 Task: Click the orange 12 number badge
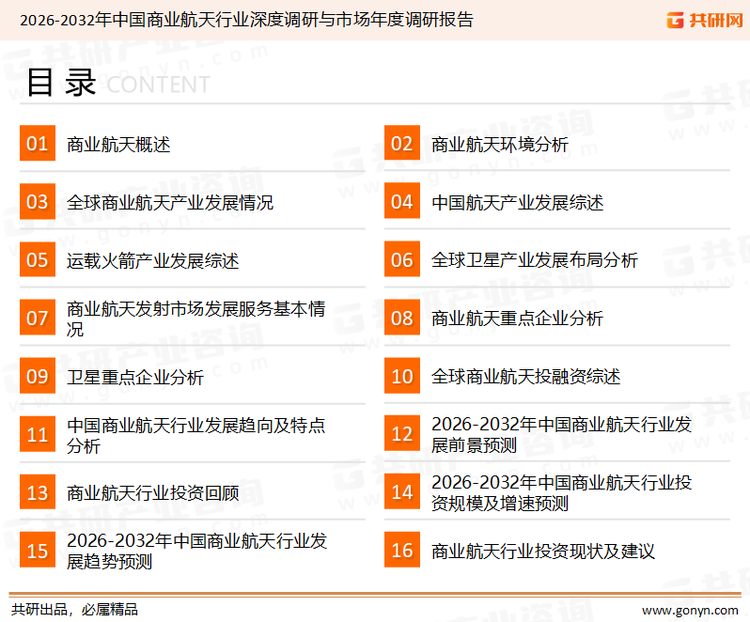tap(402, 434)
